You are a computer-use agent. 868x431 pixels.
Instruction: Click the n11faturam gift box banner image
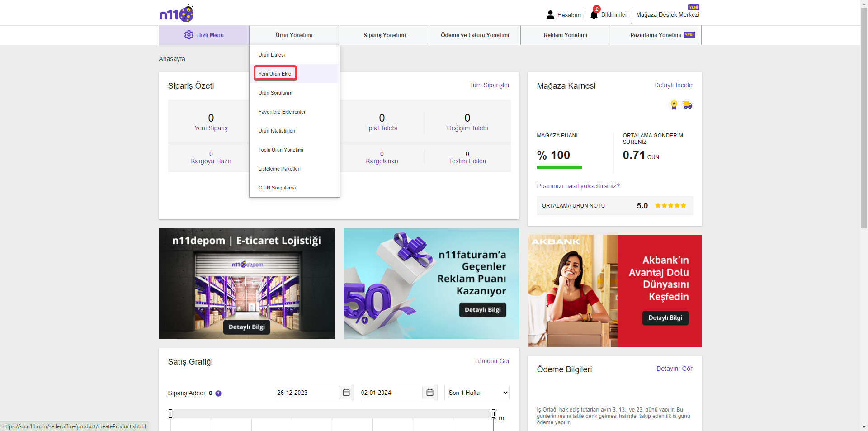(431, 284)
